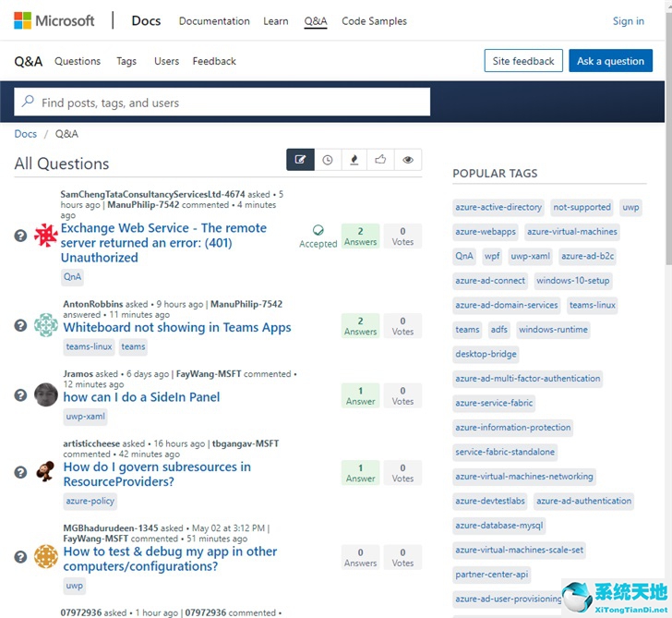Select partner-center-api popular tag
This screenshot has width=672, height=618.
pos(492,575)
